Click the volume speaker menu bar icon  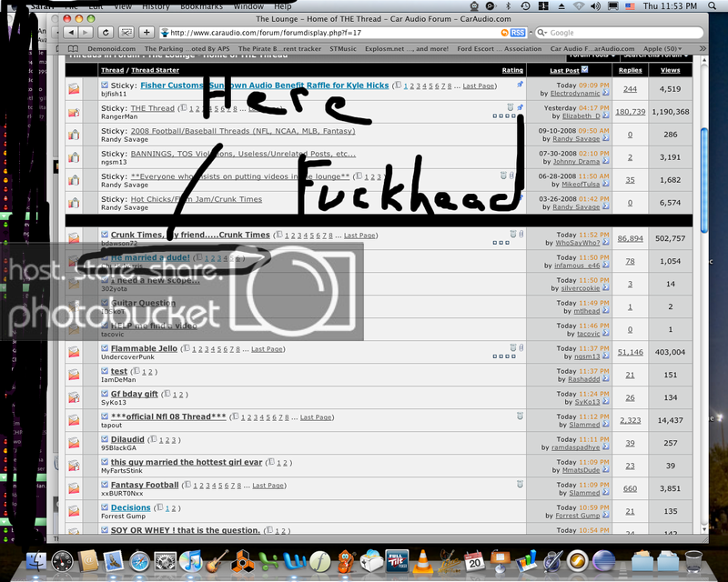(595, 6)
